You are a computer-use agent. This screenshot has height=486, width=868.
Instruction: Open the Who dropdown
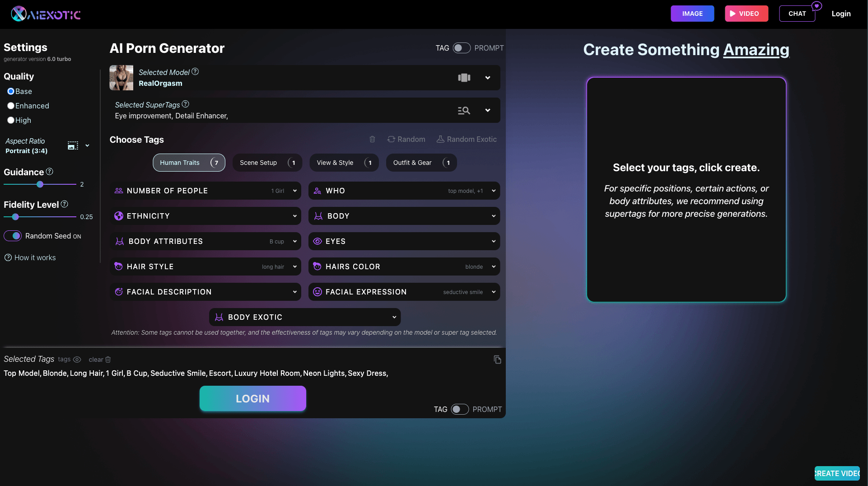coord(404,191)
